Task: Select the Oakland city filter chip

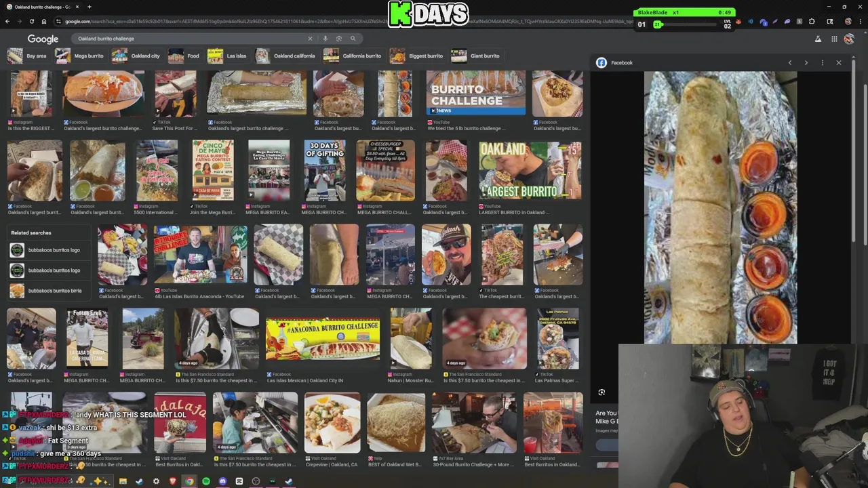Action: click(x=136, y=56)
